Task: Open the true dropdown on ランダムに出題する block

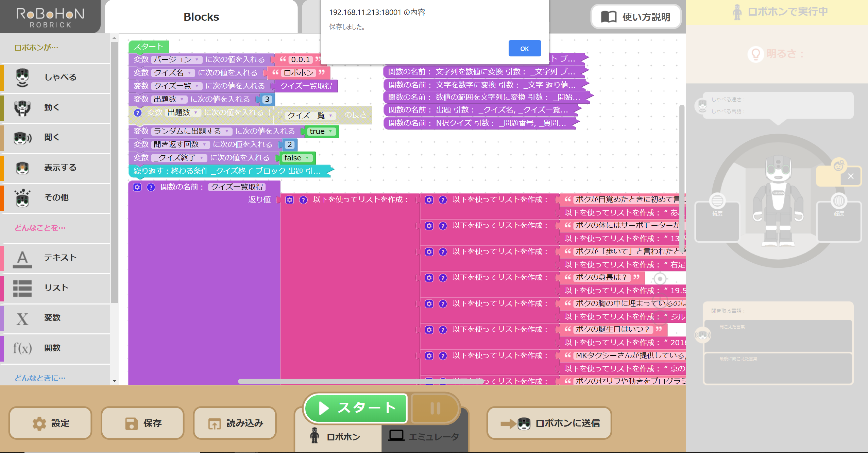Action: point(330,132)
